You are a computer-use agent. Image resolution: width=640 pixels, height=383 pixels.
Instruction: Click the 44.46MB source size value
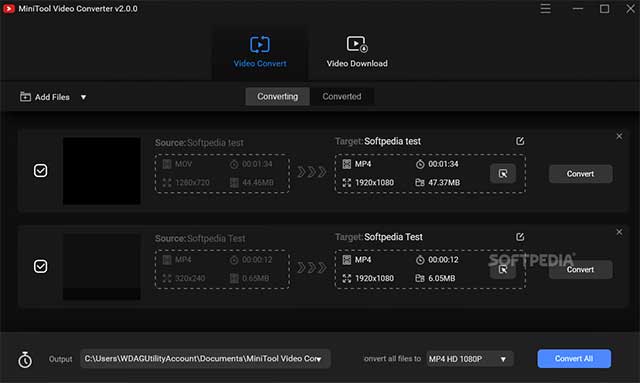(258, 183)
